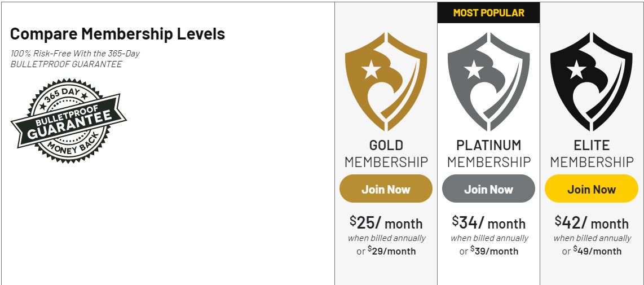Select the gray Platinum Join Now button
Image resolution: width=644 pixels, height=285 pixels.
point(488,188)
